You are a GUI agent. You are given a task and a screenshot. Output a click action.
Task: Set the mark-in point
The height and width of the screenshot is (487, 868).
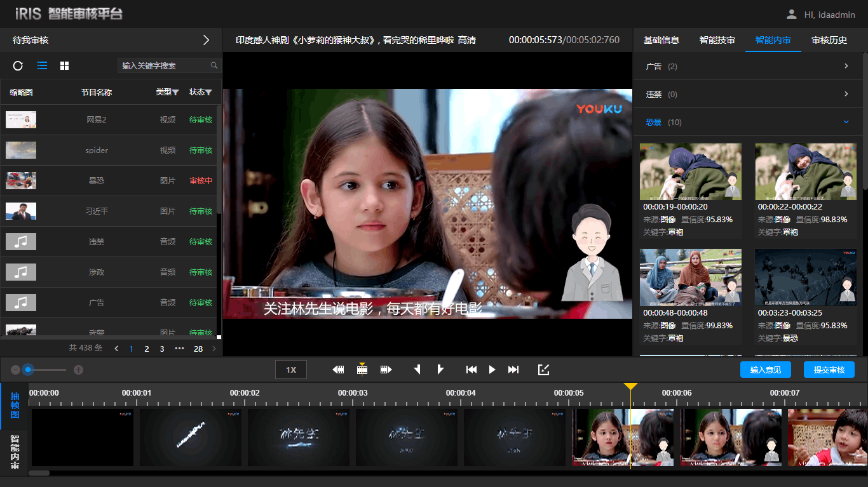[417, 370]
